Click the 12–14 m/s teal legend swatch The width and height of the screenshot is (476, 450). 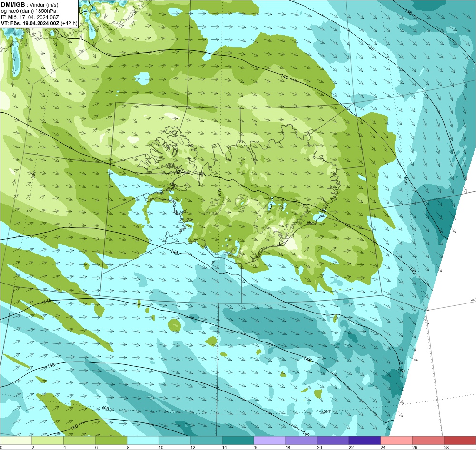(x=206, y=440)
